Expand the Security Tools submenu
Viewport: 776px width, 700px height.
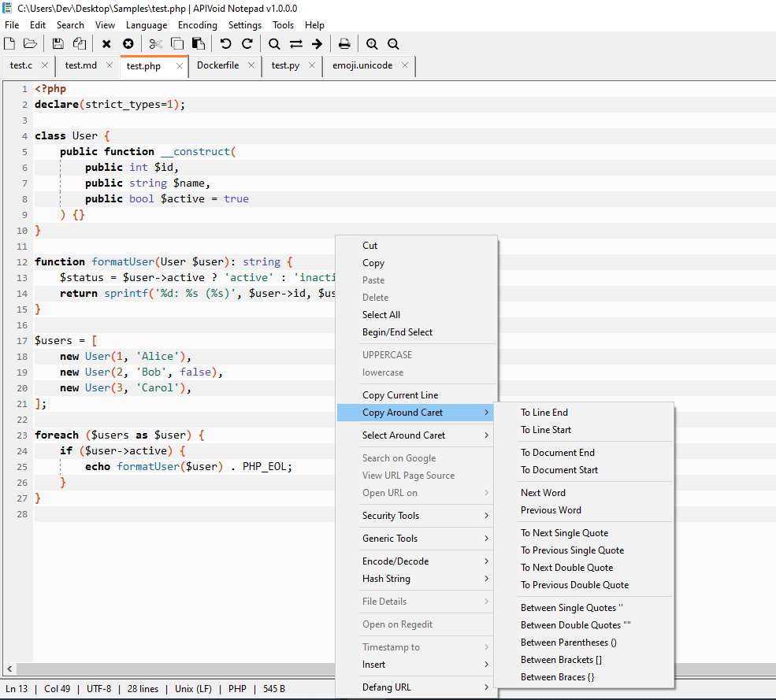coord(415,516)
